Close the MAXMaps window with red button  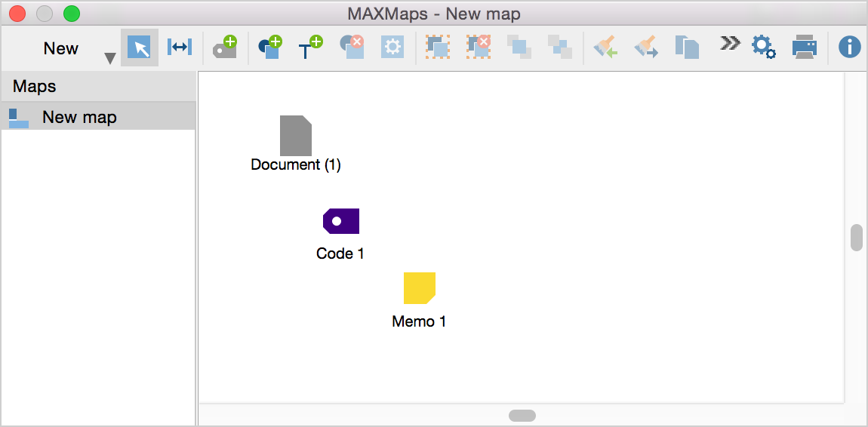tap(17, 14)
